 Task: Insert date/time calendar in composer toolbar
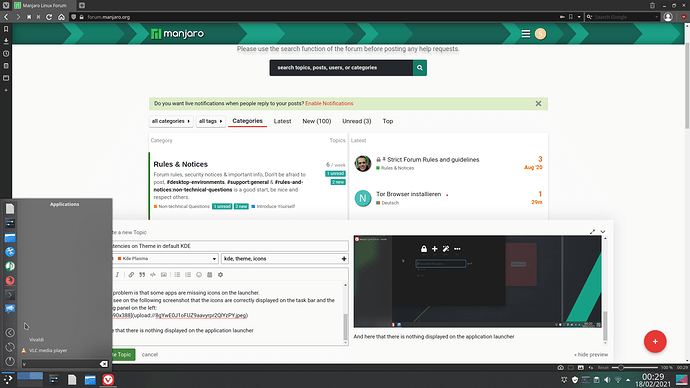209,275
